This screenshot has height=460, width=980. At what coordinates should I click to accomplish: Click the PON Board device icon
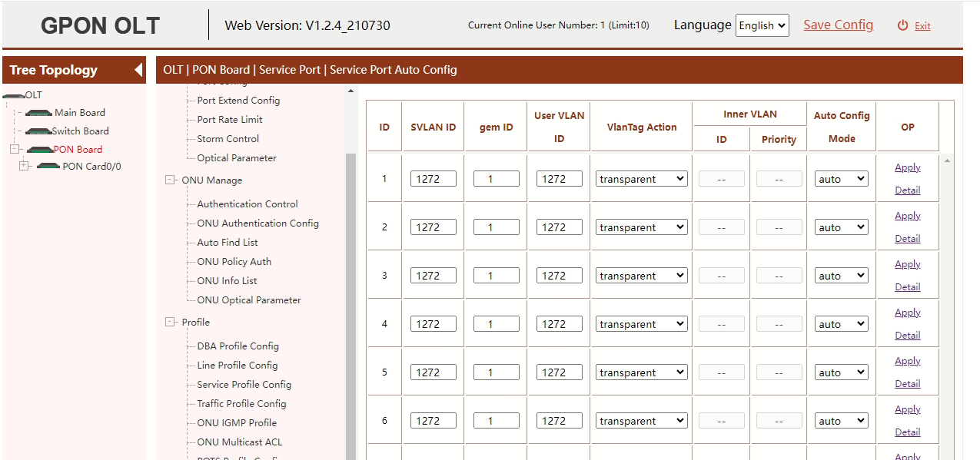39,150
